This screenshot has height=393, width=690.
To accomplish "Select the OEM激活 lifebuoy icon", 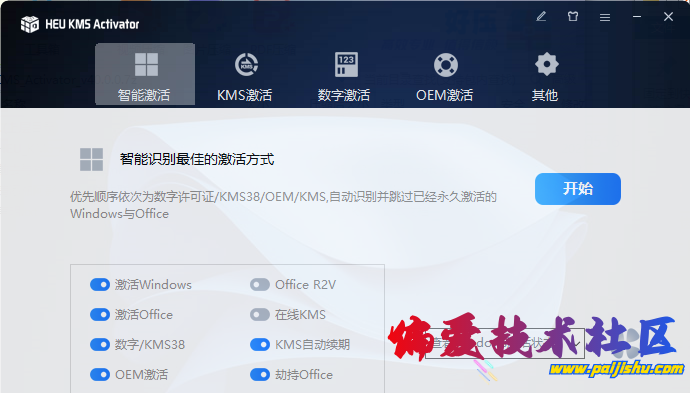I will click(446, 65).
